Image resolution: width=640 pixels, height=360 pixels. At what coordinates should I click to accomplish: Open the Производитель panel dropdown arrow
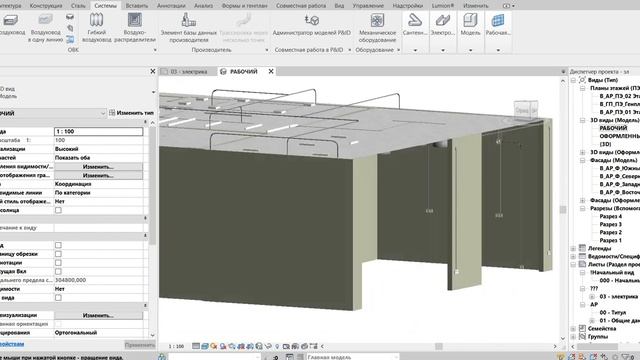pos(267,50)
